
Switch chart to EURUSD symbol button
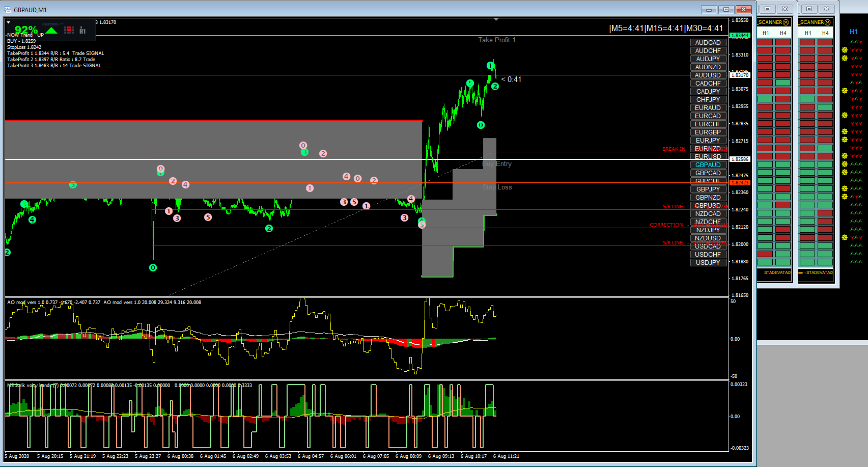(x=708, y=157)
